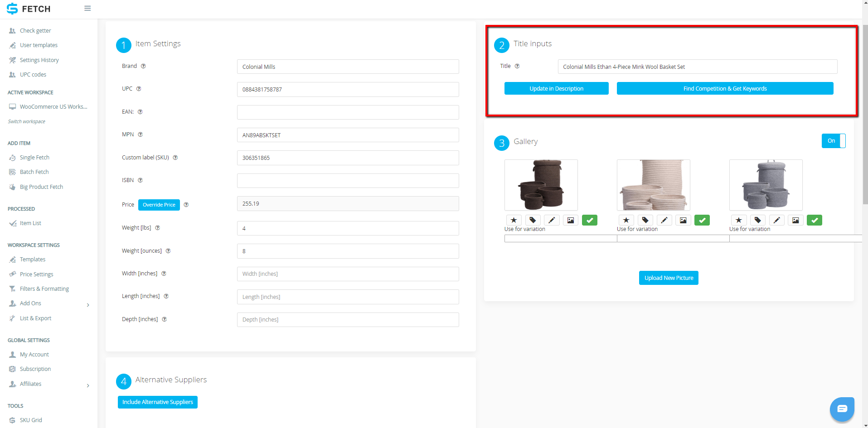Click Override Price button
This screenshot has width=868, height=428.
tap(159, 205)
